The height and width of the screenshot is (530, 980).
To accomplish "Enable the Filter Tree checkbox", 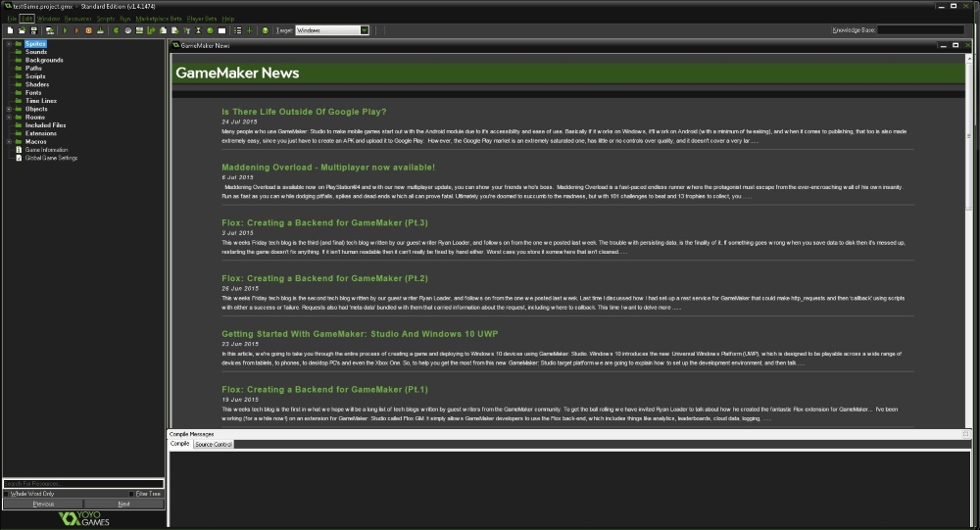I will pyautogui.click(x=132, y=494).
